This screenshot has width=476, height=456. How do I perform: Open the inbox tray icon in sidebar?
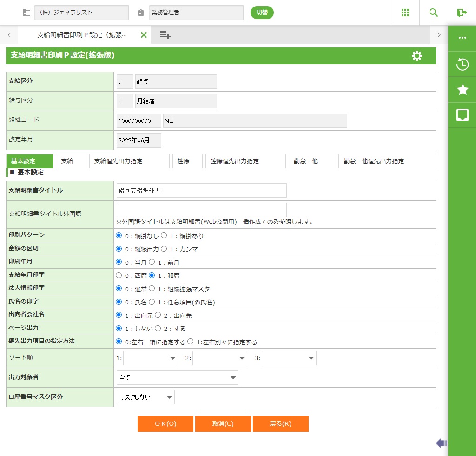462,115
